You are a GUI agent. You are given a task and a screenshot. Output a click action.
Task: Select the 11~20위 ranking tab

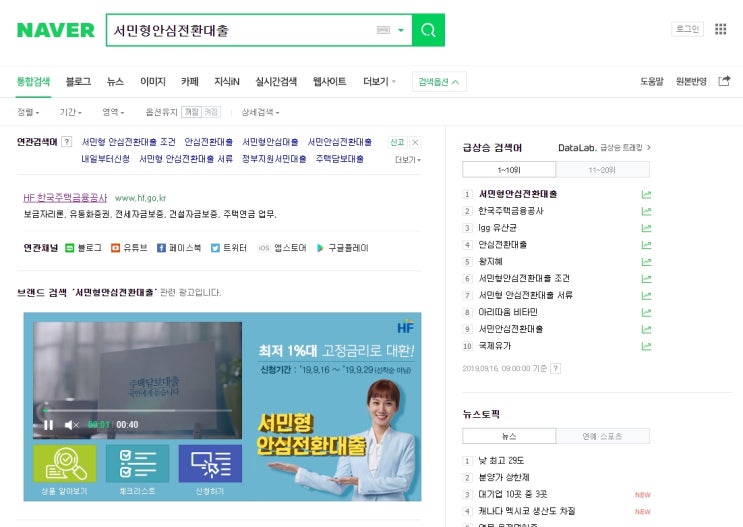pyautogui.click(x=602, y=170)
